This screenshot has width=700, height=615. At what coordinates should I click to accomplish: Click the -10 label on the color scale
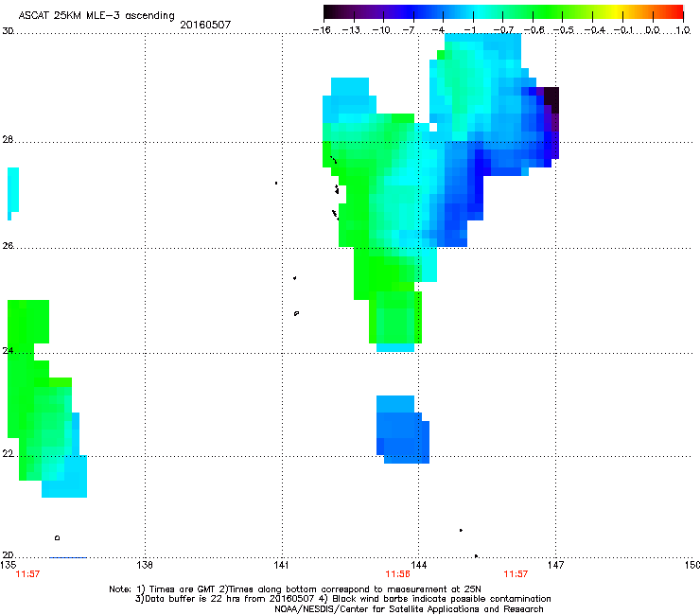point(381,30)
